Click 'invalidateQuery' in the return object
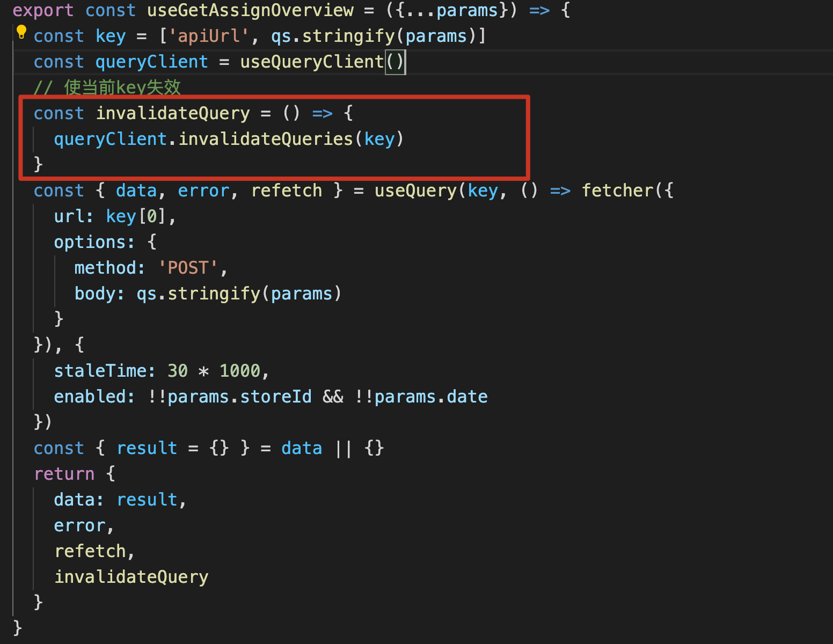Image resolution: width=833 pixels, height=644 pixels. point(131,577)
